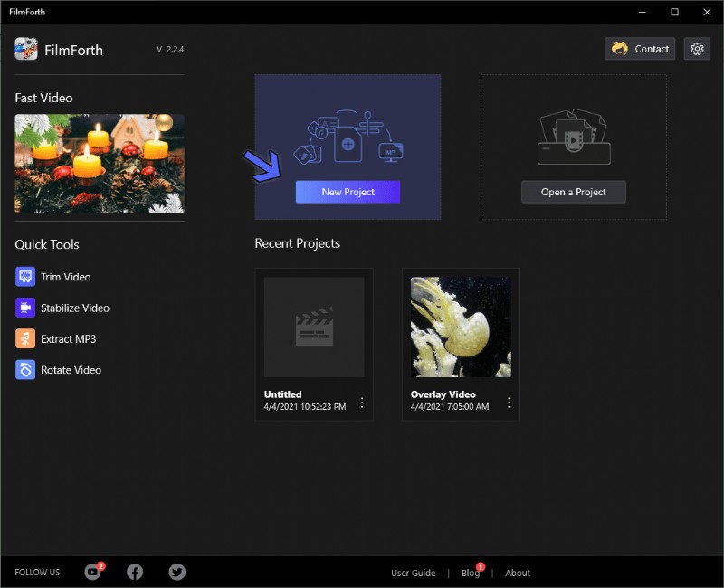Create a New Project
Screen dimensions: 724x588
click(348, 192)
